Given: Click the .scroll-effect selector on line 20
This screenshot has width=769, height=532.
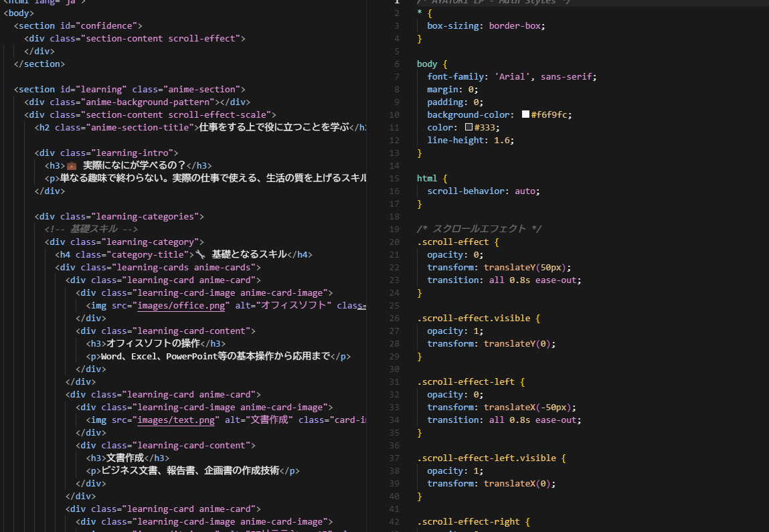Looking at the screenshot, I should point(452,242).
